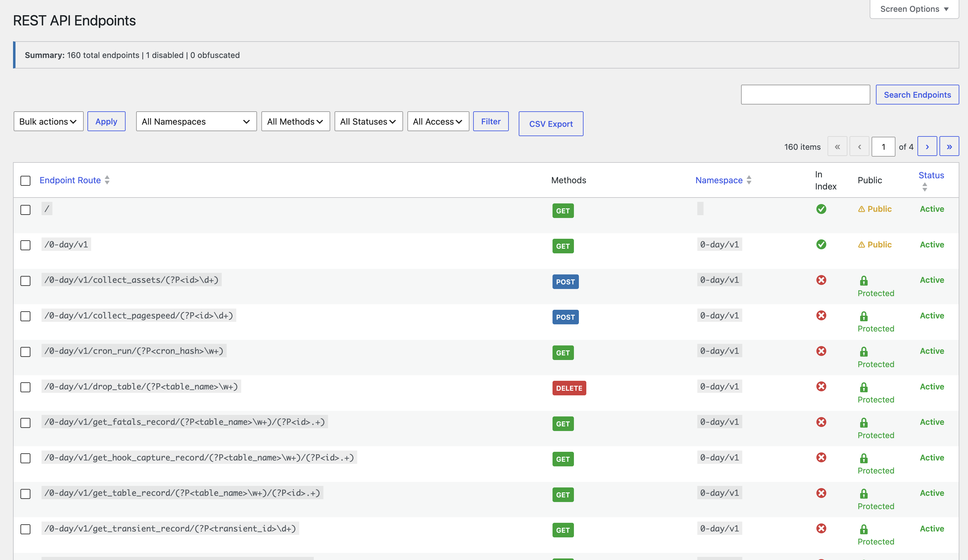Click the GET method badge on get_transient_record row

[563, 530]
